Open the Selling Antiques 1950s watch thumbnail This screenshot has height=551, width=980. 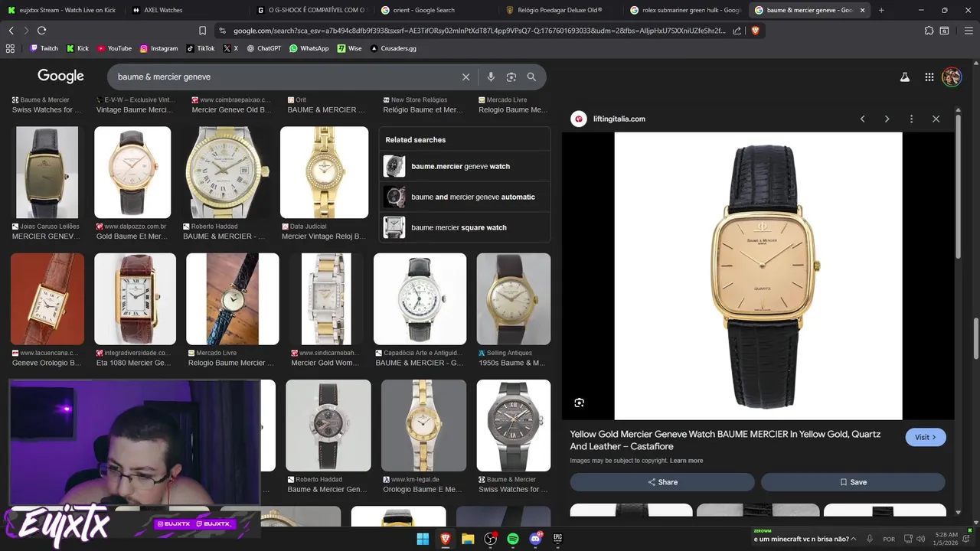(513, 299)
